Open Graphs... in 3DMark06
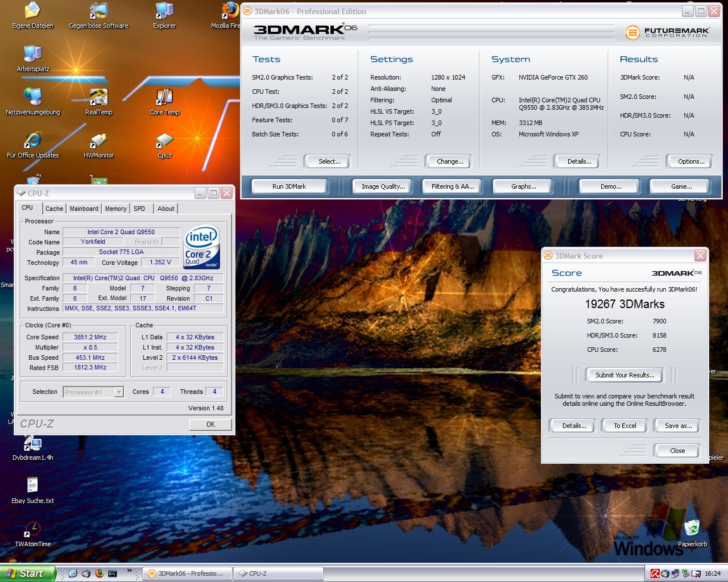Screen dimensions: 728x582 pos(523,186)
